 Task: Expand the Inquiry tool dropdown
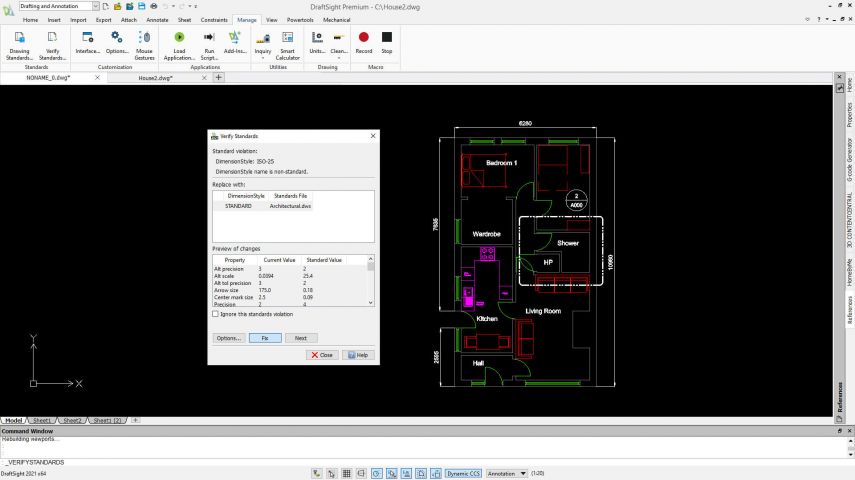point(263,58)
